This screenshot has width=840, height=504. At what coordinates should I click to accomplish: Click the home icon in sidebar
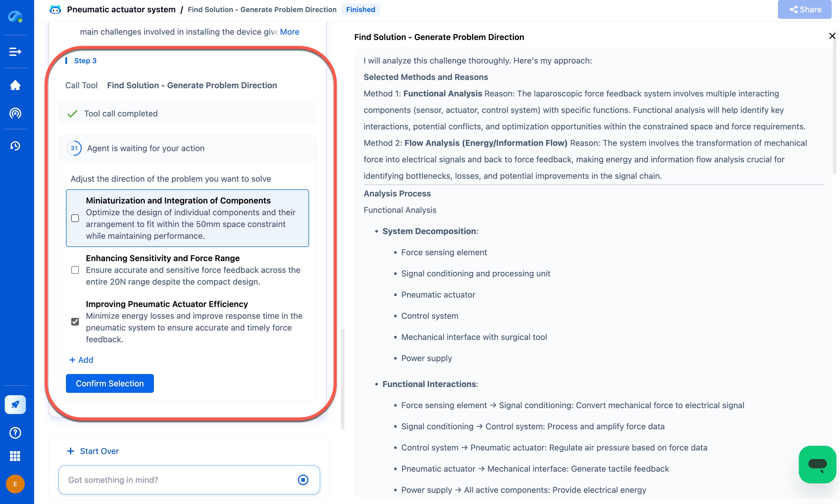pyautogui.click(x=15, y=85)
